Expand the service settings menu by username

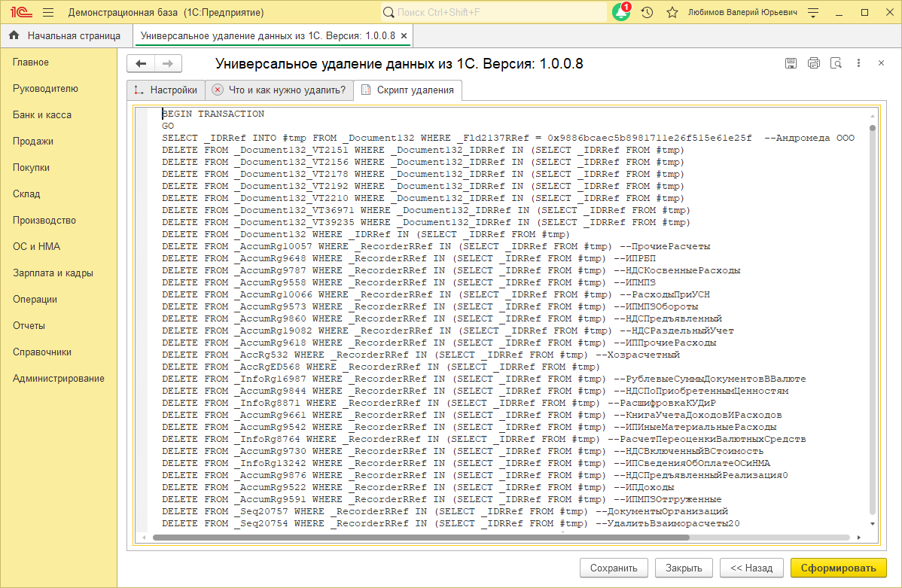point(813,13)
